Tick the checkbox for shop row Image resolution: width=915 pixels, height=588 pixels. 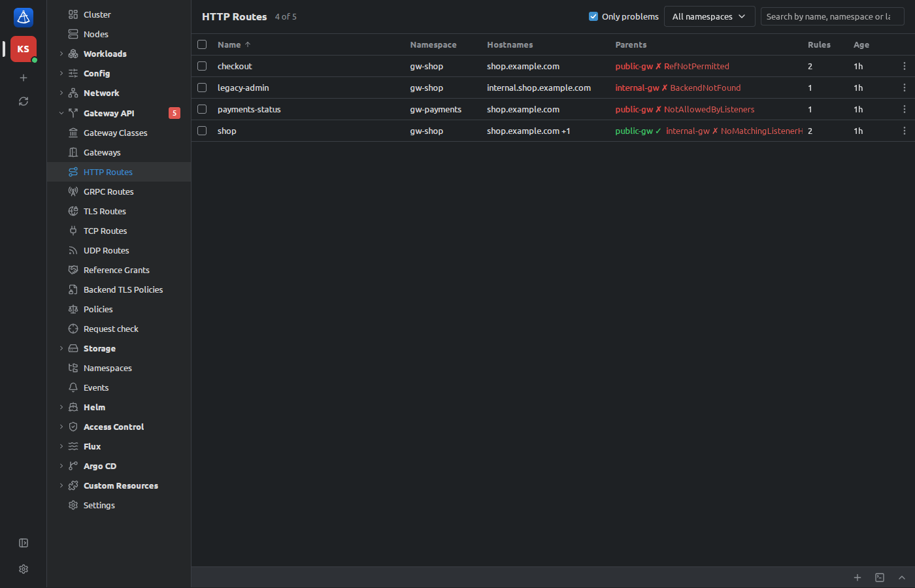(x=202, y=131)
